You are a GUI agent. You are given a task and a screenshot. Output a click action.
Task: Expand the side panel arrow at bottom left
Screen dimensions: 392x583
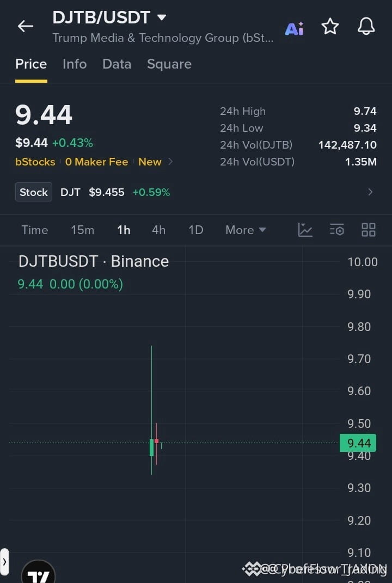4,561
